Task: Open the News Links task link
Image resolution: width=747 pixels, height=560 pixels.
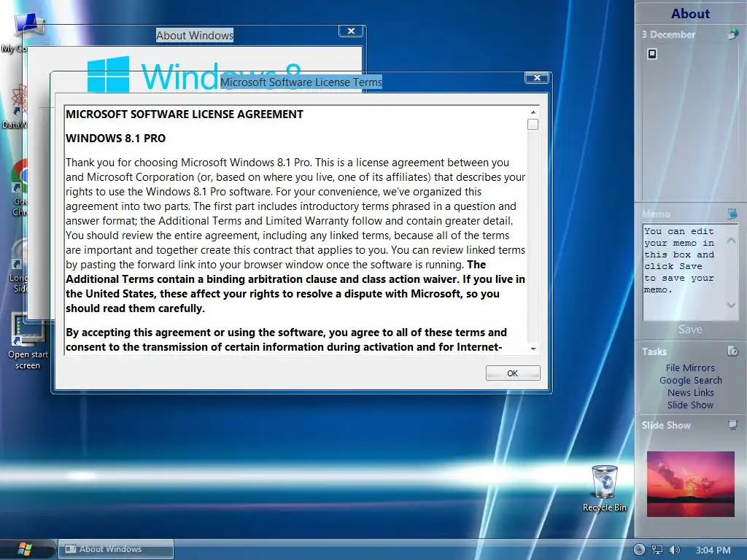Action: [x=690, y=392]
